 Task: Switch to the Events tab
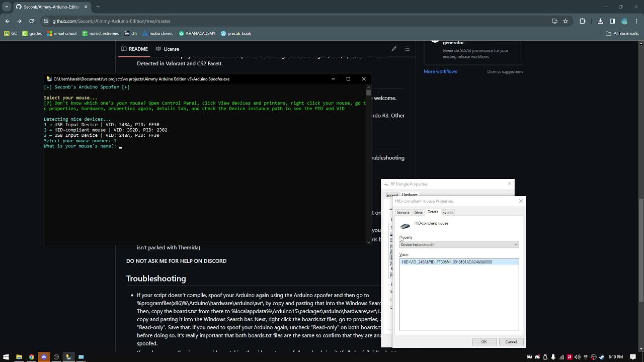pos(447,212)
